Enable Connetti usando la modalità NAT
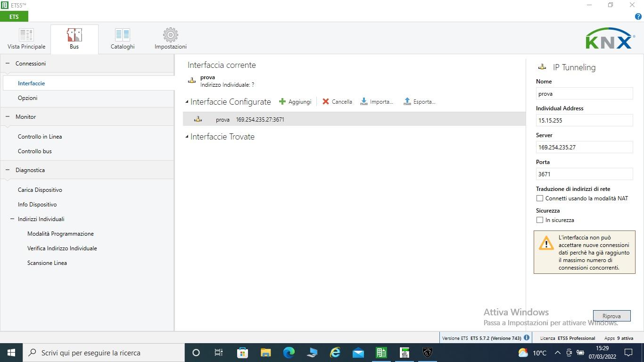The width and height of the screenshot is (644, 362). (540, 198)
